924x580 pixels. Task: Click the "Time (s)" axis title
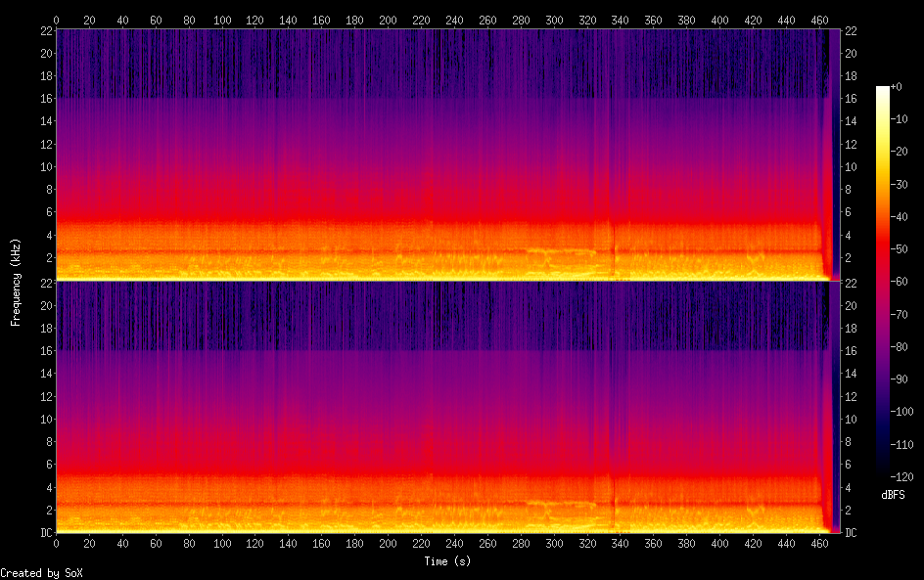coord(447,561)
